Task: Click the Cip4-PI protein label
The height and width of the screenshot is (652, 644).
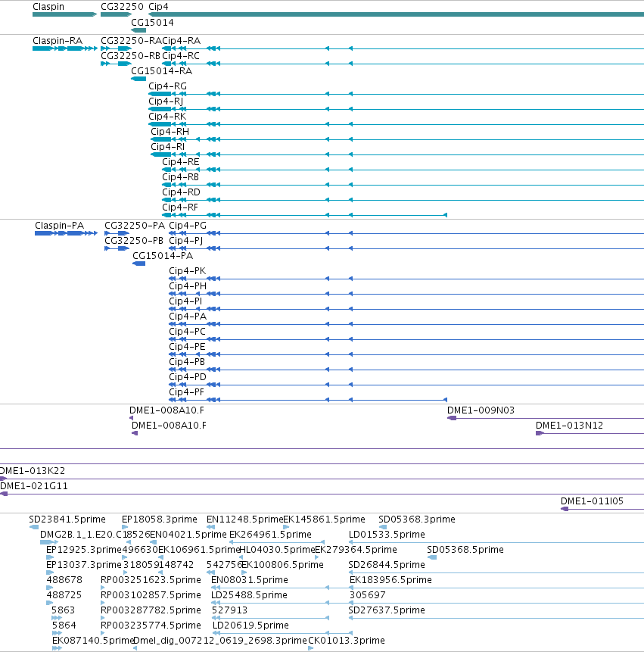Action: click(185, 301)
